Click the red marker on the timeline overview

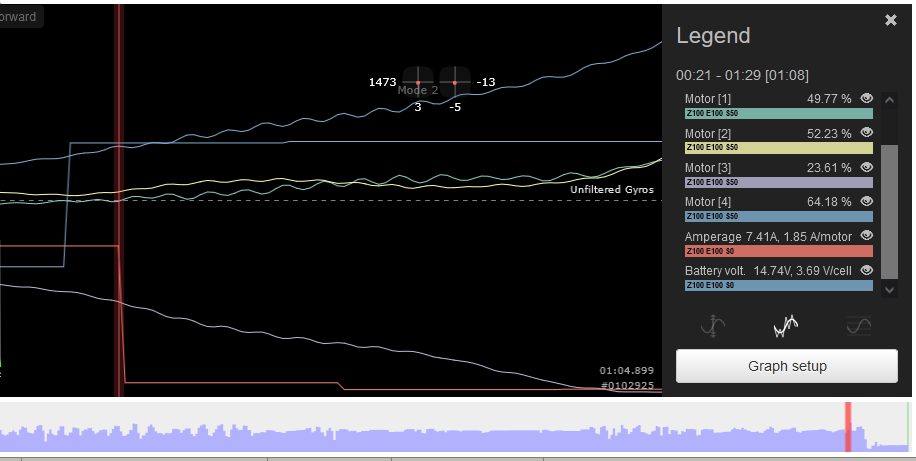[848, 427]
